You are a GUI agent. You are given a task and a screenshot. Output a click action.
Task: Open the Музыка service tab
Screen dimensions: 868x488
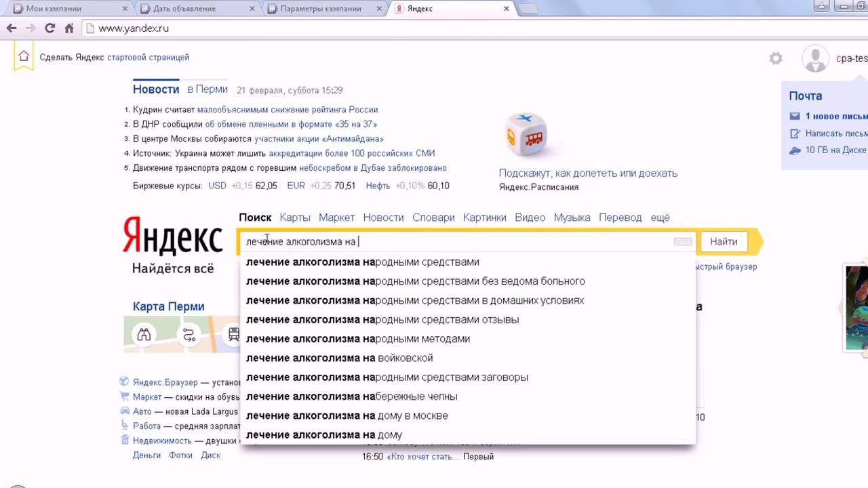pos(572,218)
